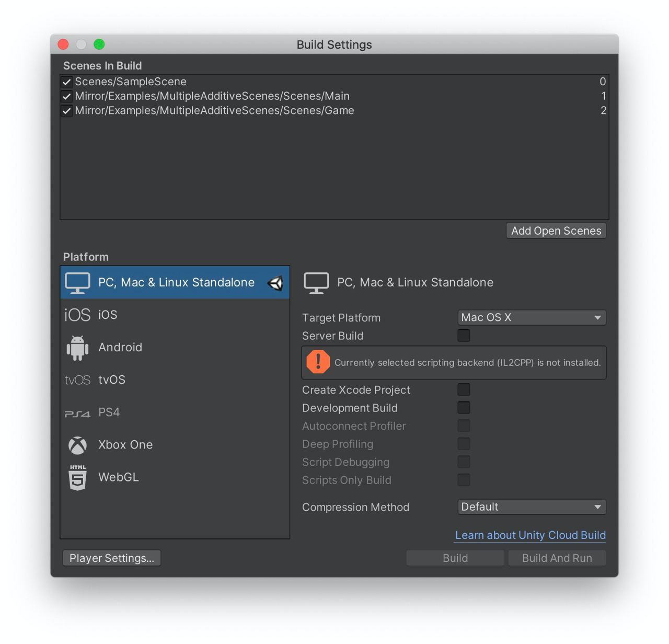The height and width of the screenshot is (644, 669).
Task: Select the Scenes/SampleScene entry text
Action: [131, 82]
